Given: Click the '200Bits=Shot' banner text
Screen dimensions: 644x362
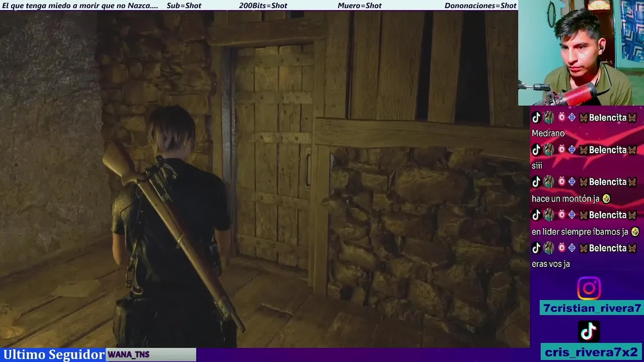Looking at the screenshot, I should (263, 6).
